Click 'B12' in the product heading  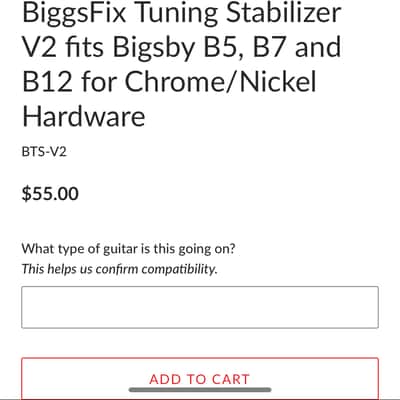tap(47, 82)
